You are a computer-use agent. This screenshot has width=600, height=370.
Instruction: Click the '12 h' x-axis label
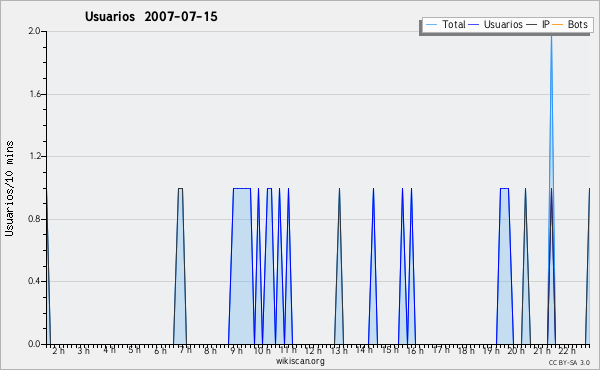coord(313,351)
